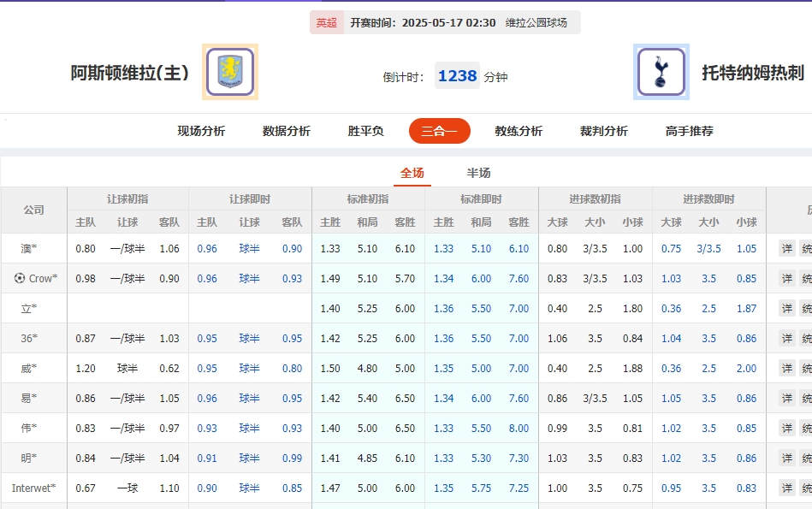Click the 1238 countdown number

(458, 75)
